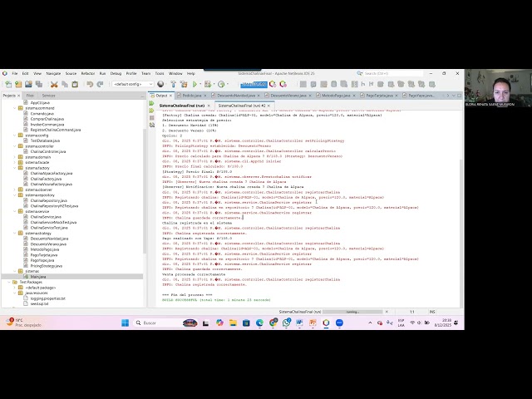This screenshot has height=399, width=532.
Task: Open the Refactor menu
Action: (x=87, y=73)
